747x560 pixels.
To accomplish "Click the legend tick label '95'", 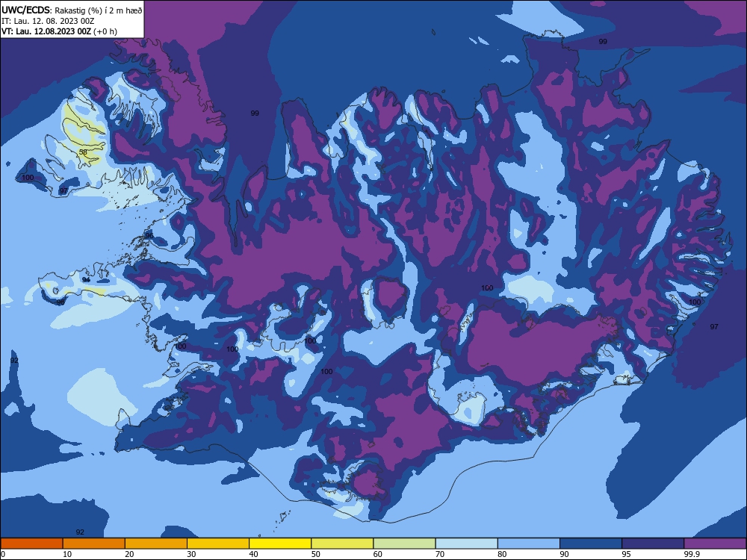I will click(x=626, y=554).
